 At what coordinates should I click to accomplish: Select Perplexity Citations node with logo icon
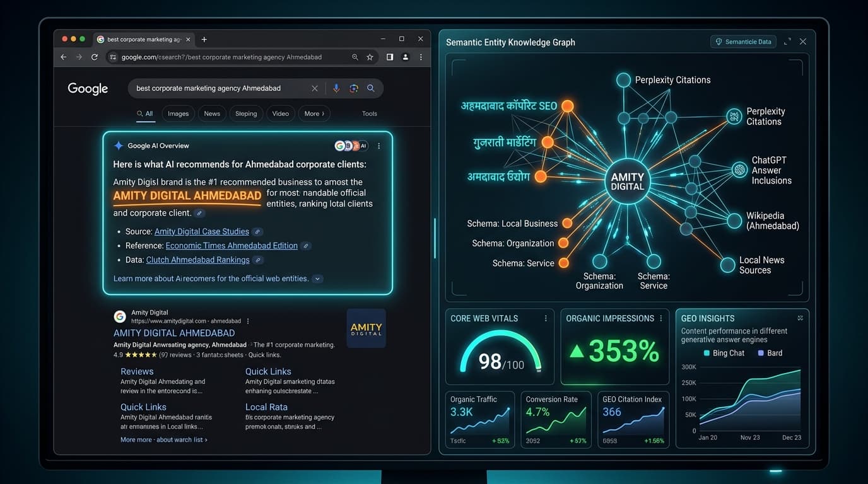click(734, 116)
